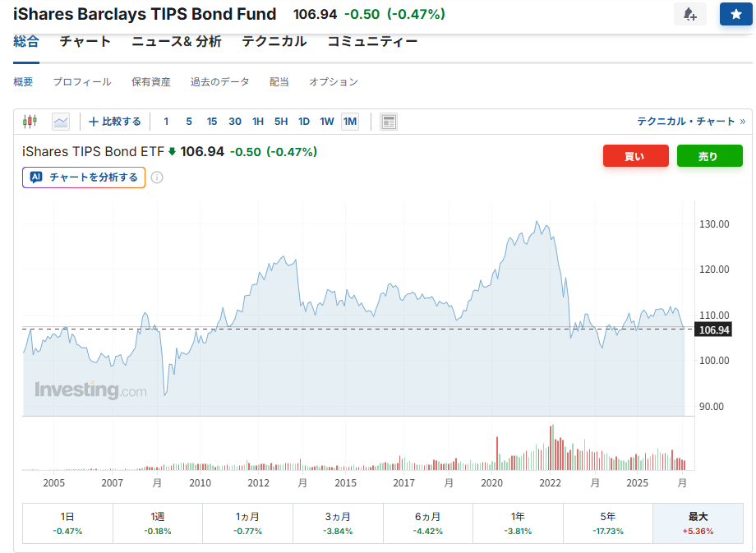This screenshot has width=756, height=553.
Task: Click the 比較する plus compare button
Action: [115, 122]
